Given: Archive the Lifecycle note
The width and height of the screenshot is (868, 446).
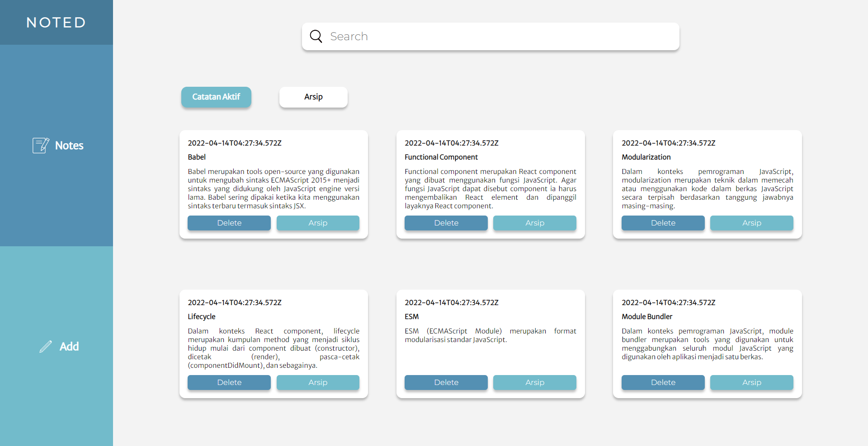Looking at the screenshot, I should click(x=318, y=382).
